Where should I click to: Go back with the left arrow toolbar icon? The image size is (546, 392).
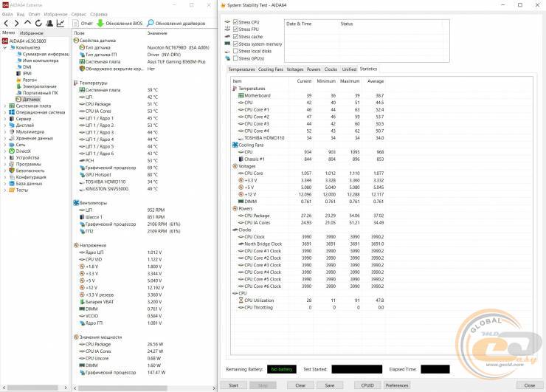pos(6,24)
